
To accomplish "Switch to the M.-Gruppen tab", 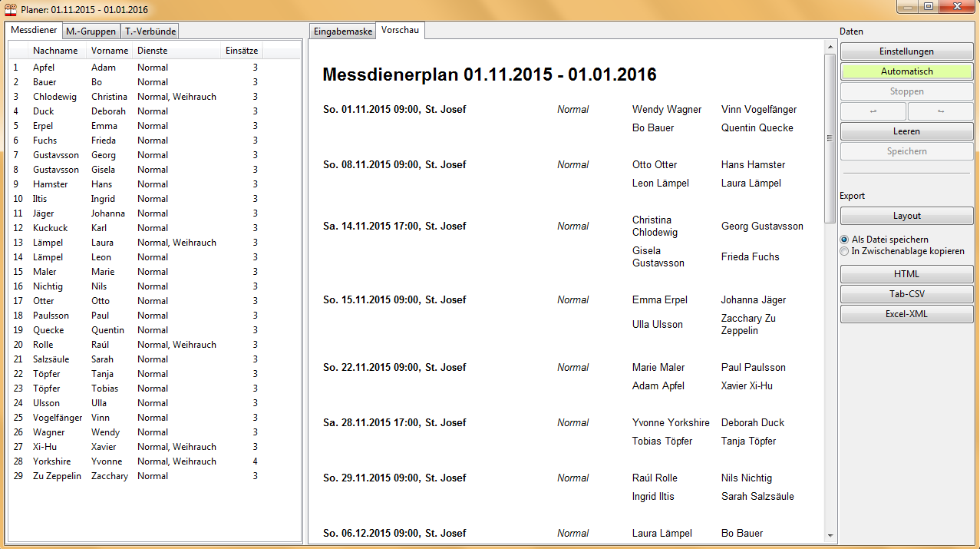I will [91, 31].
